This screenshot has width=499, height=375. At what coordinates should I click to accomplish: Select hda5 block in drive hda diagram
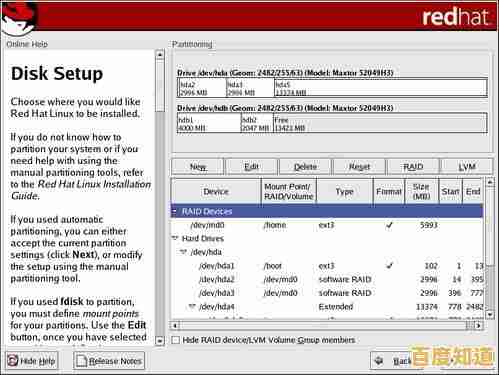[x=380, y=88]
